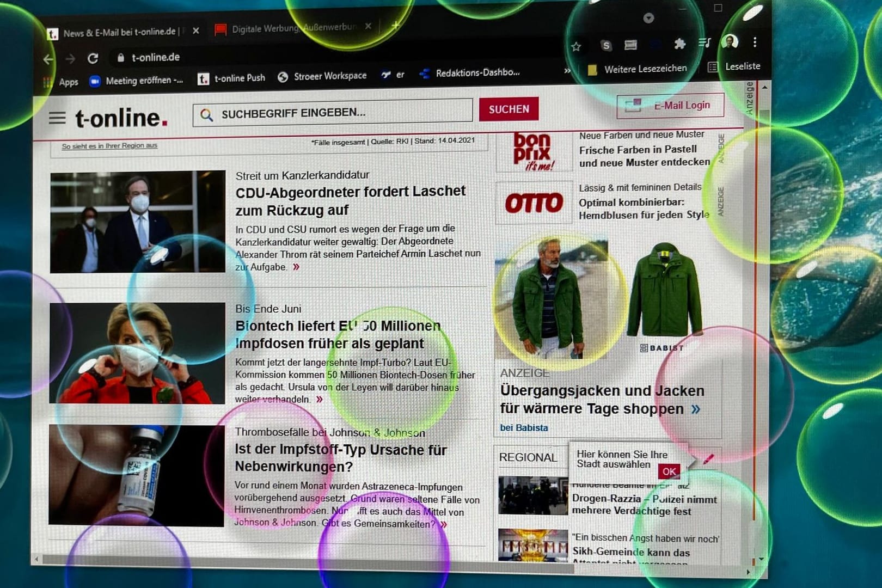
Task: Open Übergangsjacken und Jacken ad headline
Action: coord(602,400)
